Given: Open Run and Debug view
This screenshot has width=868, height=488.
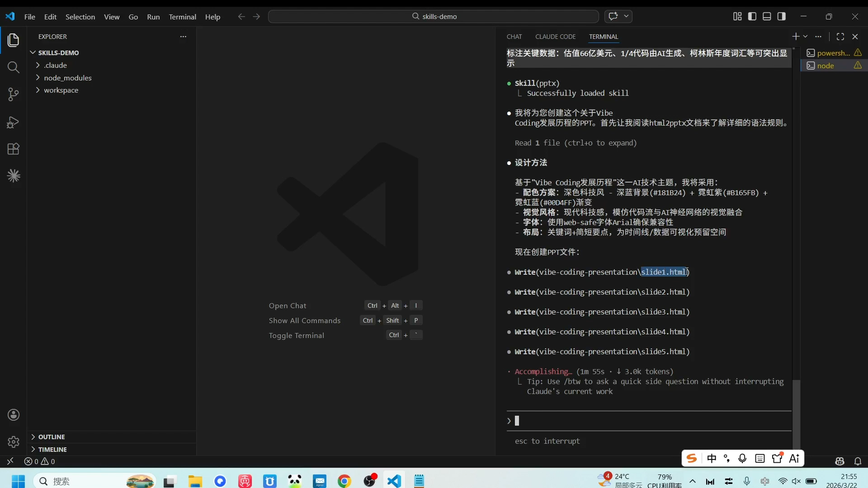Looking at the screenshot, I should pyautogui.click(x=14, y=122).
